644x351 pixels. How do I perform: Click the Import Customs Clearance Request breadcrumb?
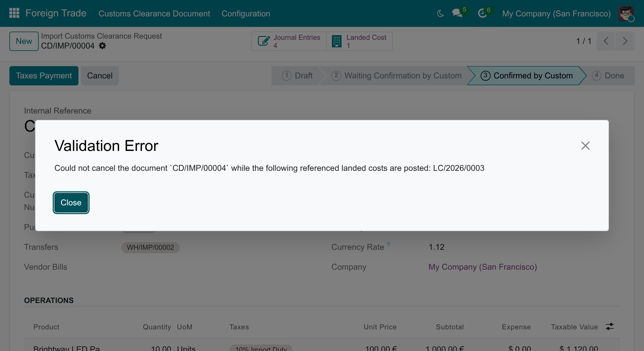pos(101,36)
